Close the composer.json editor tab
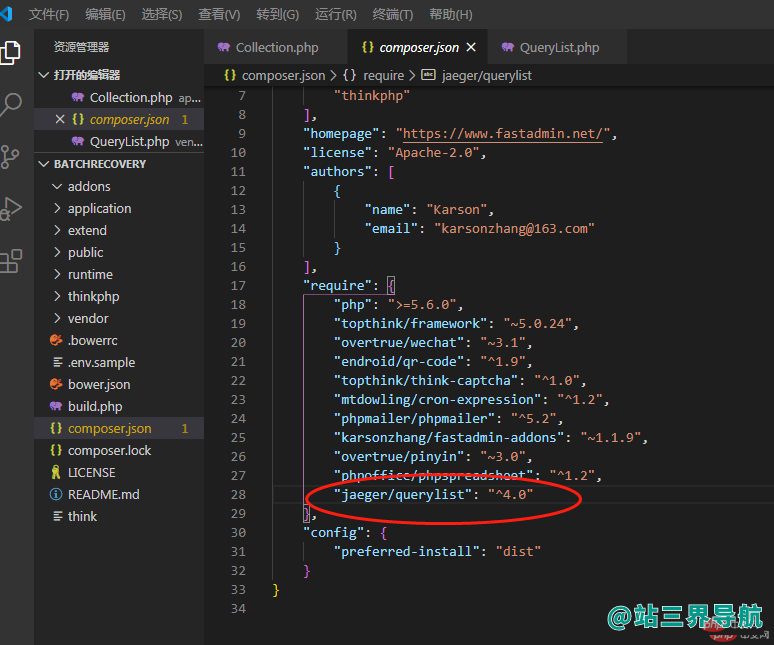The width and height of the screenshot is (774, 645). click(x=471, y=47)
